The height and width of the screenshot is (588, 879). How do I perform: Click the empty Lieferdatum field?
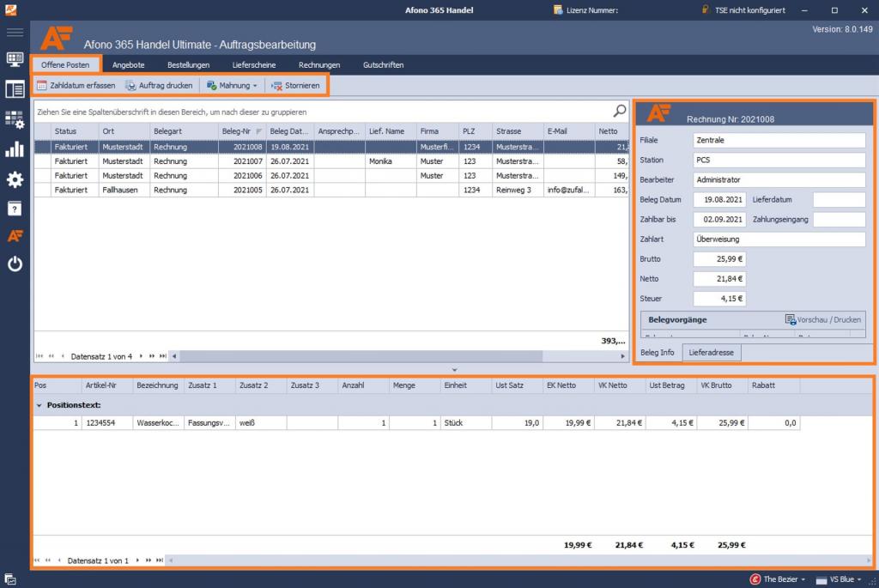(839, 199)
